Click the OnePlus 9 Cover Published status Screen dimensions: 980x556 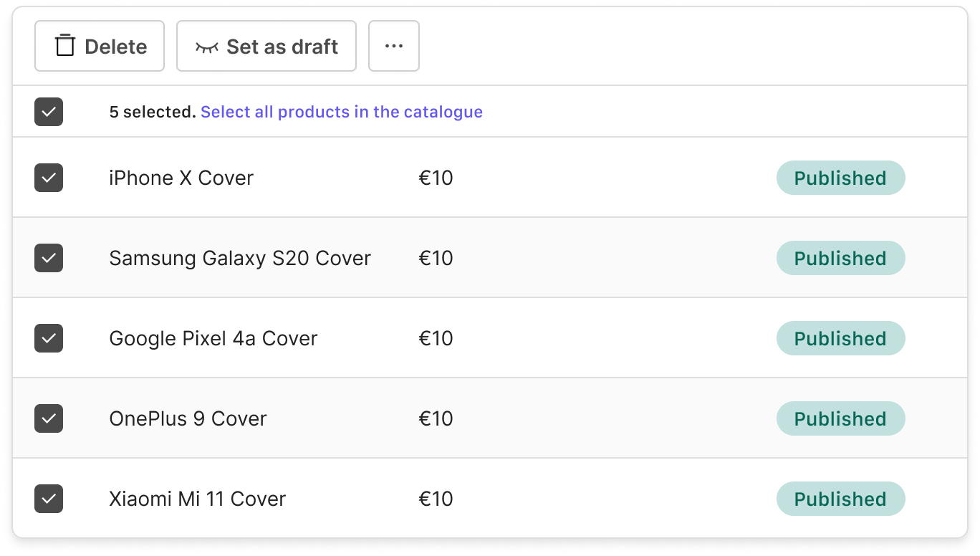click(840, 418)
